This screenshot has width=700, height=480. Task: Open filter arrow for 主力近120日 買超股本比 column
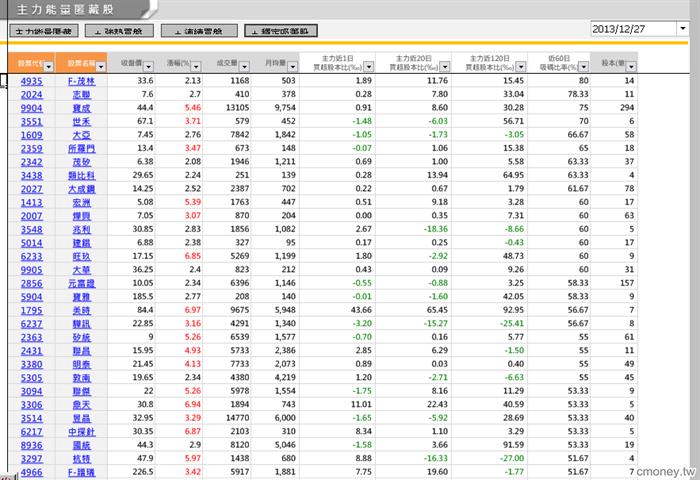point(521,67)
